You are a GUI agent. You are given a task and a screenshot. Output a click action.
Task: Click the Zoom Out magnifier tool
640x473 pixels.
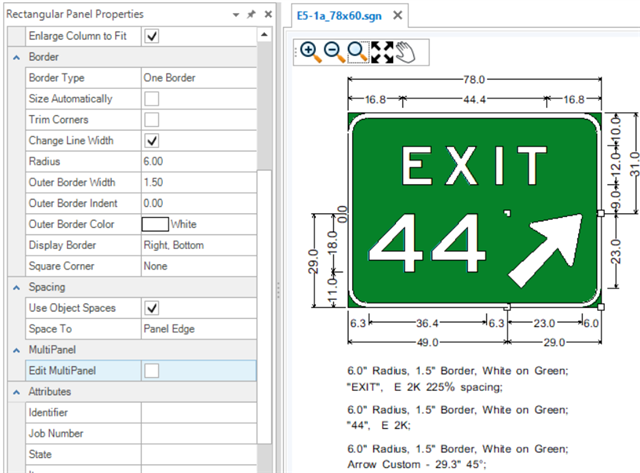point(334,52)
